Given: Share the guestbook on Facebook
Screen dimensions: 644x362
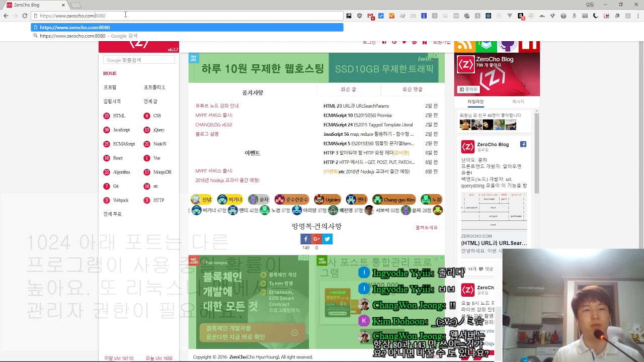Looking at the screenshot, I should pyautogui.click(x=305, y=239).
